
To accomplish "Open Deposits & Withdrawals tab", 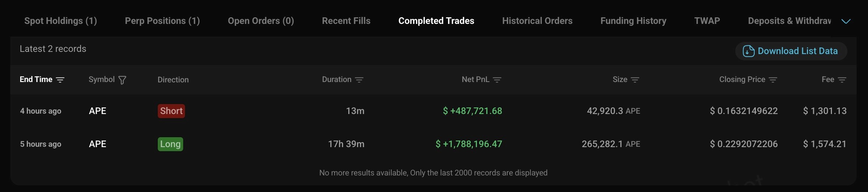I will pyautogui.click(x=789, y=21).
